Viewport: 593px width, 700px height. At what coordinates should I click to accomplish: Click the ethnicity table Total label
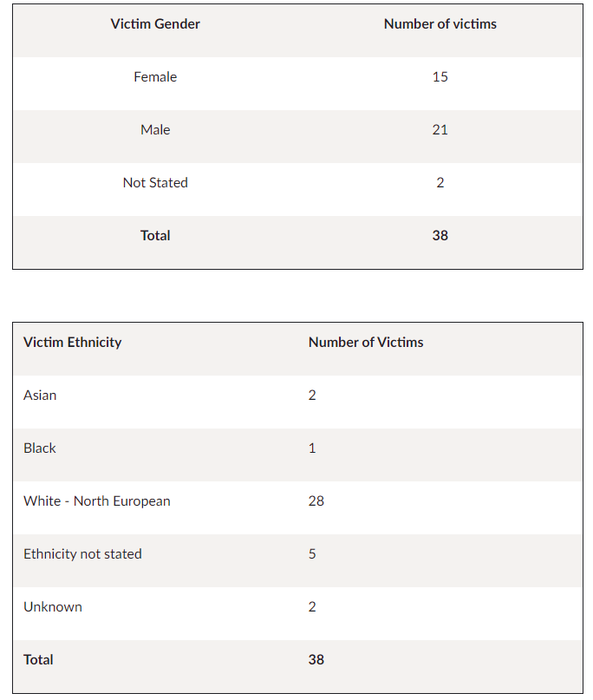pyautogui.click(x=38, y=660)
